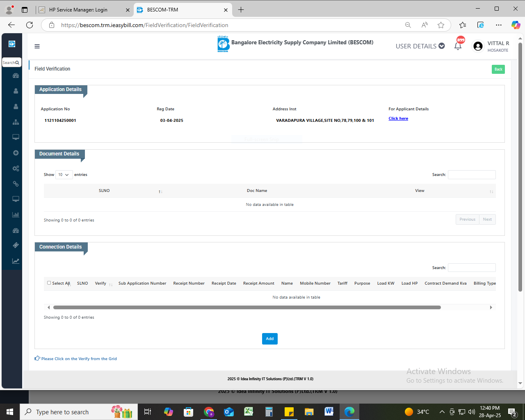The image size is (525, 420).
Task: Click the Mobile Number column header
Action: pos(315,283)
